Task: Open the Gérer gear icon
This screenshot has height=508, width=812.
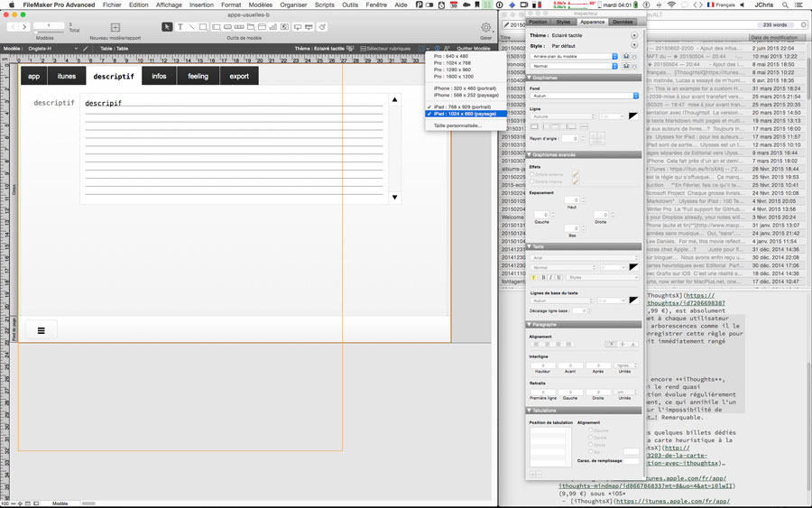Action: pos(485,27)
